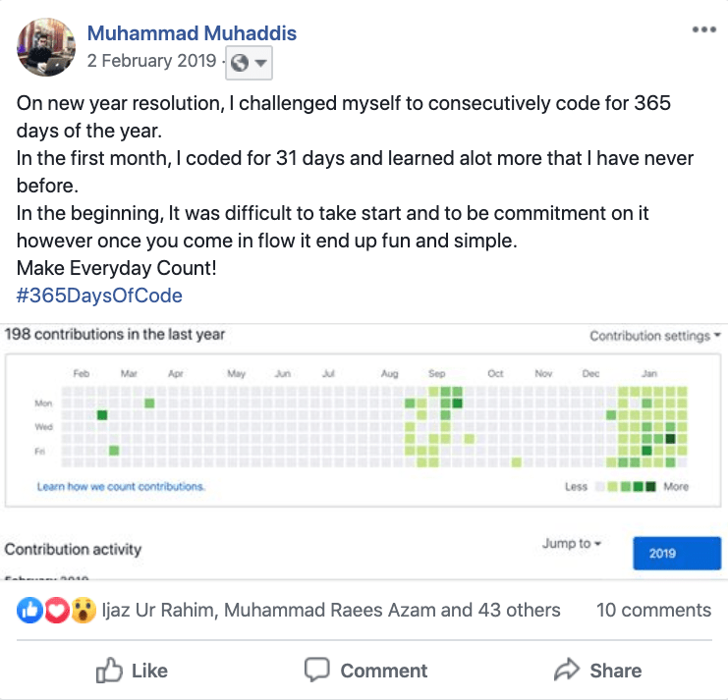Click the Comment speech bubble button
The height and width of the screenshot is (700, 728).
click(x=365, y=671)
